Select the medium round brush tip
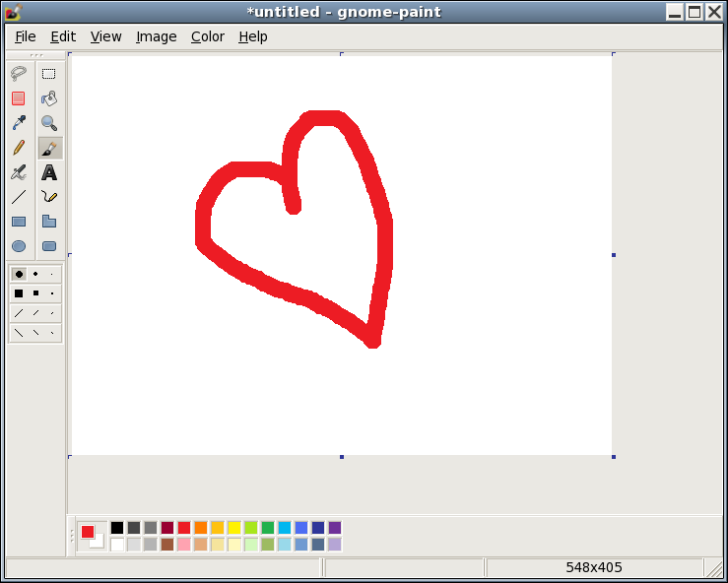The height and width of the screenshot is (583, 728). click(x=35, y=275)
